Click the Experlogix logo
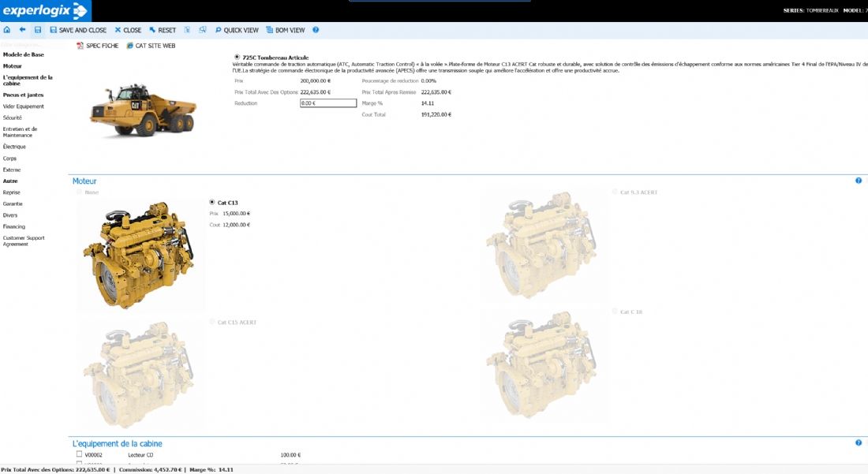The width and height of the screenshot is (868, 474). pos(46,10)
